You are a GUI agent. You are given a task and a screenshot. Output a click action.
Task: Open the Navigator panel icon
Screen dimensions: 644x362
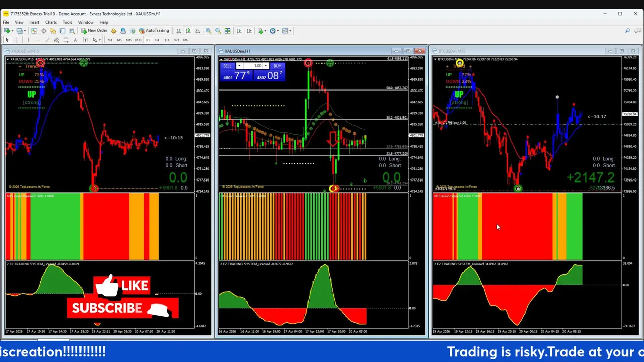coord(53,31)
